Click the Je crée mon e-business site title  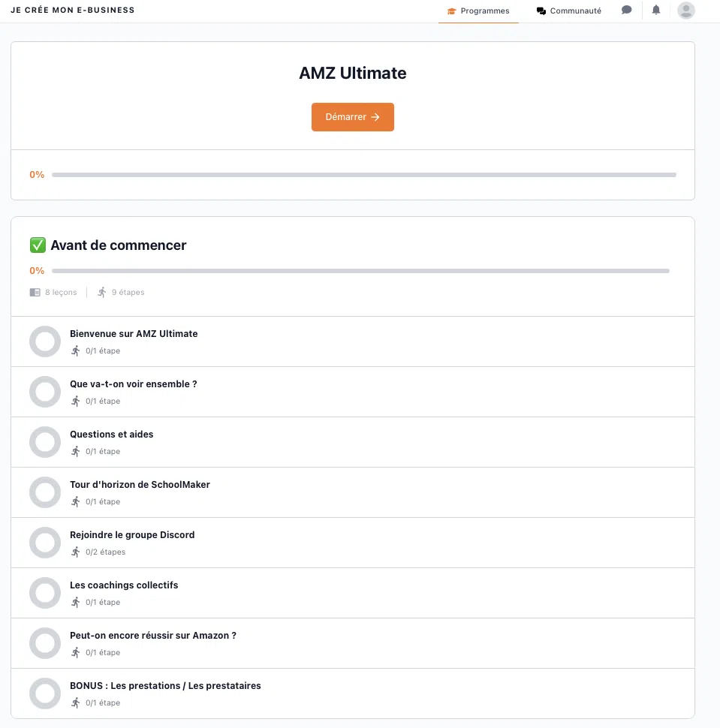(x=73, y=10)
